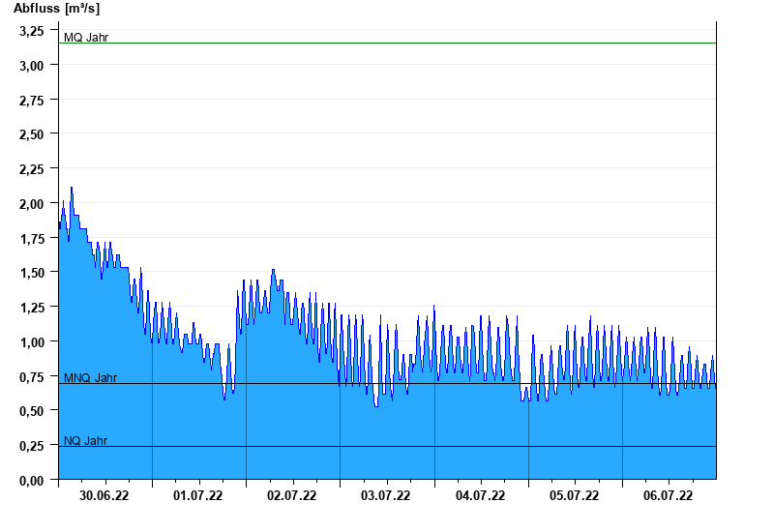Select the 'MNQ Jahr' line label

click(90, 378)
